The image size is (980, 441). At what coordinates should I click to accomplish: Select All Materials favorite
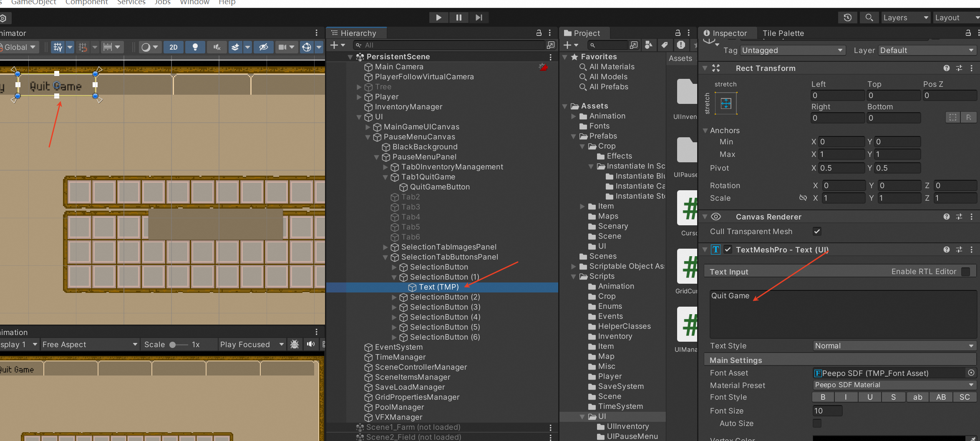612,67
